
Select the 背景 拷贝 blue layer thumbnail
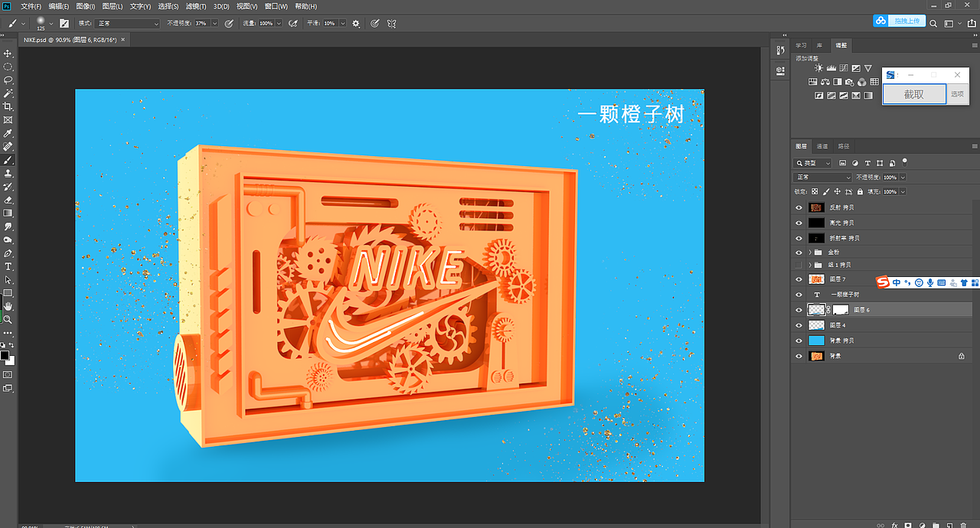(817, 341)
